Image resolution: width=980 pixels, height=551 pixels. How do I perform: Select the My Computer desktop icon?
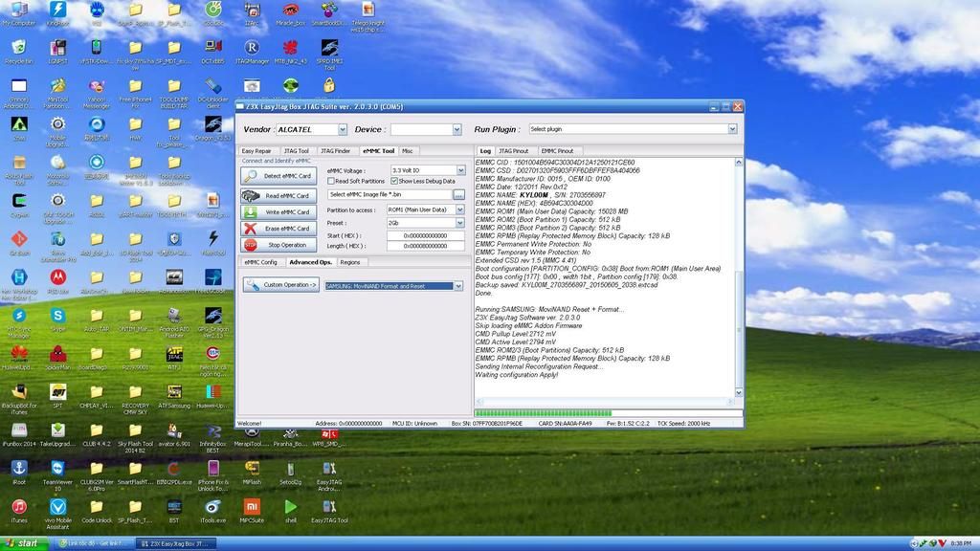19,13
